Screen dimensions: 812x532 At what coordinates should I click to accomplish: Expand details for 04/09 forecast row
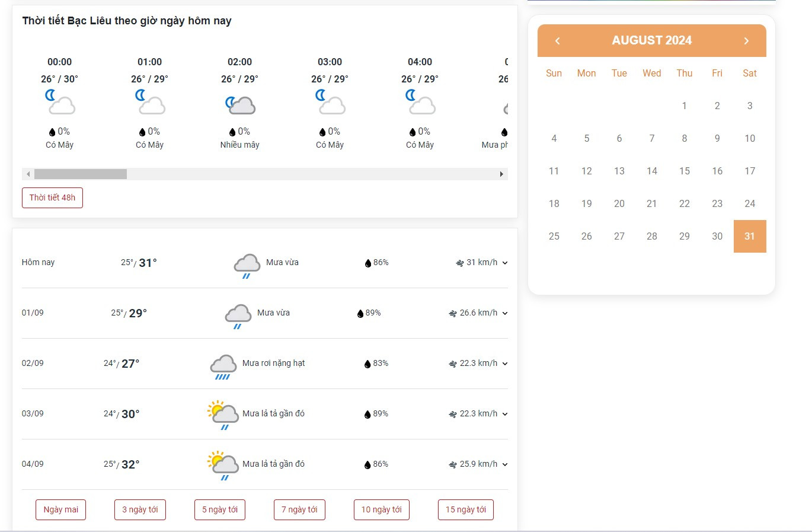[505, 464]
